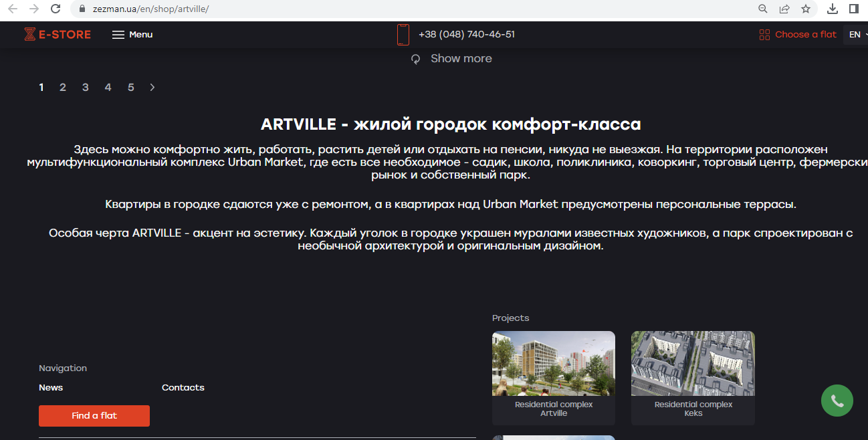This screenshot has width=868, height=440.
Task: Go to pagination page 4
Action: [108, 87]
